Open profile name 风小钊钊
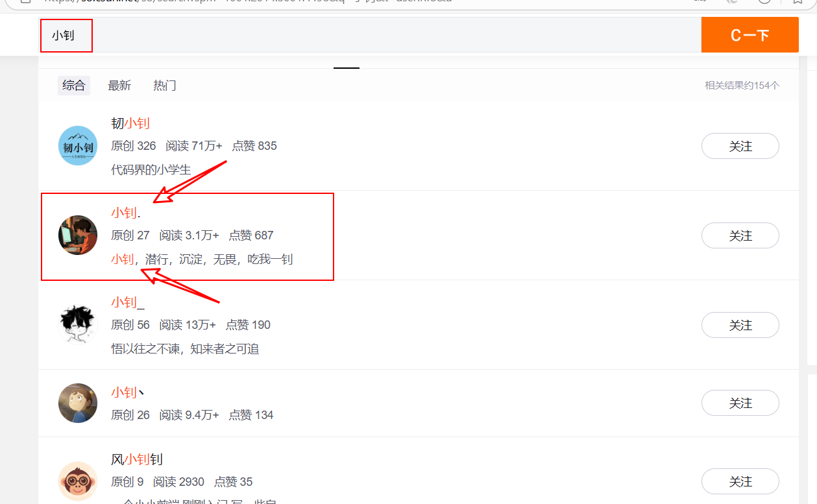The height and width of the screenshot is (504, 817). pyautogui.click(x=137, y=459)
